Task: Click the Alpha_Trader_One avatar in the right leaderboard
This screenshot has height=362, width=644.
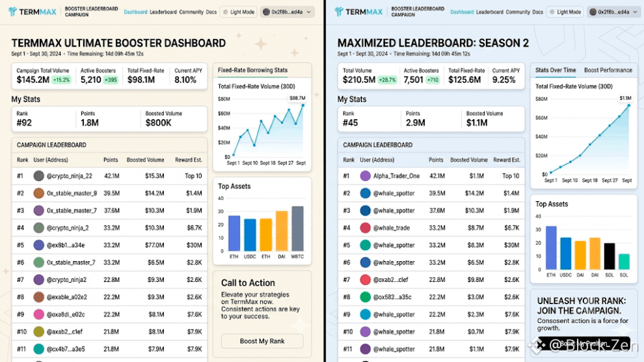Action: (x=365, y=176)
